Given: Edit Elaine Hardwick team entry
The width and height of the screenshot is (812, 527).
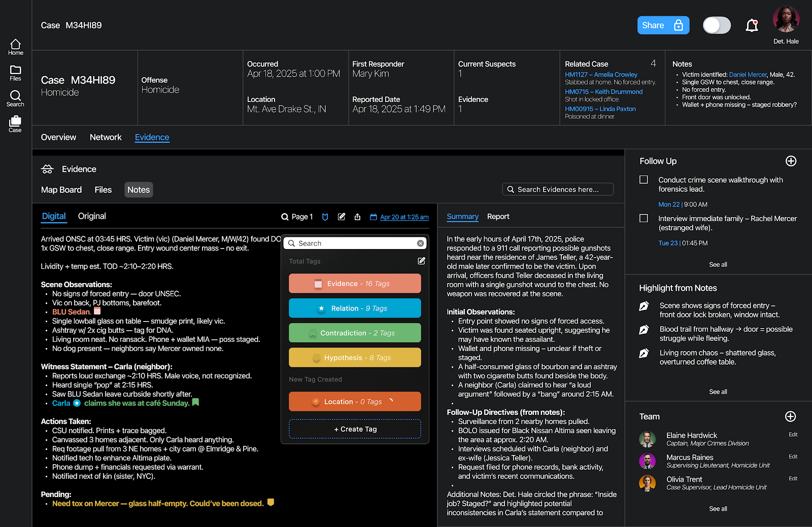Looking at the screenshot, I should click(x=793, y=435).
